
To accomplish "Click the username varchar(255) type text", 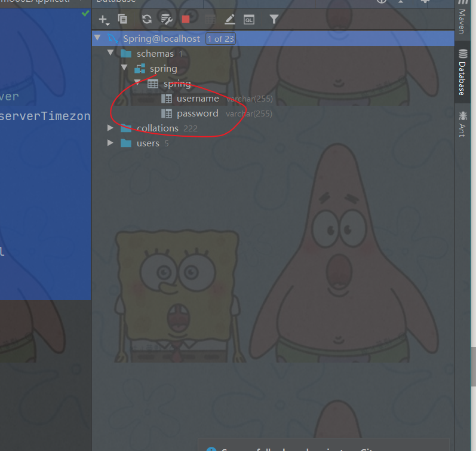I will (x=249, y=99).
